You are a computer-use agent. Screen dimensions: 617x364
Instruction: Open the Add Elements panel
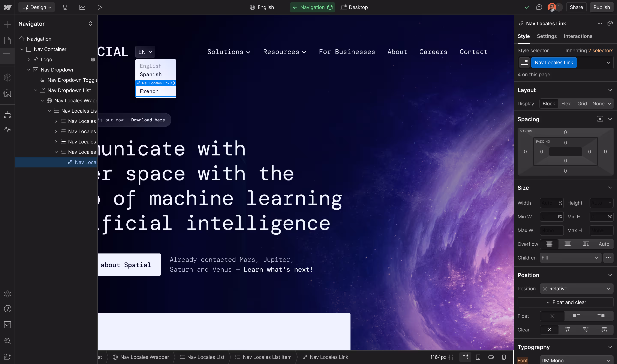tap(8, 25)
